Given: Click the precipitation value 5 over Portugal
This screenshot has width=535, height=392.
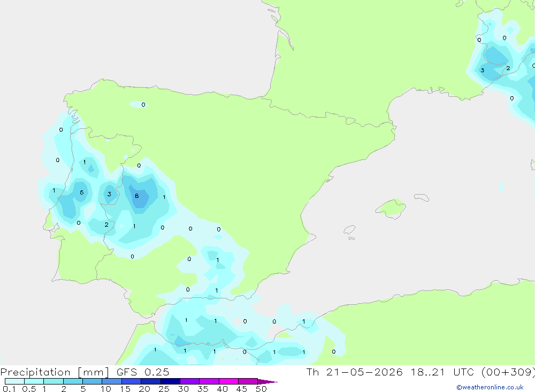Looking at the screenshot, I should coord(81,193).
